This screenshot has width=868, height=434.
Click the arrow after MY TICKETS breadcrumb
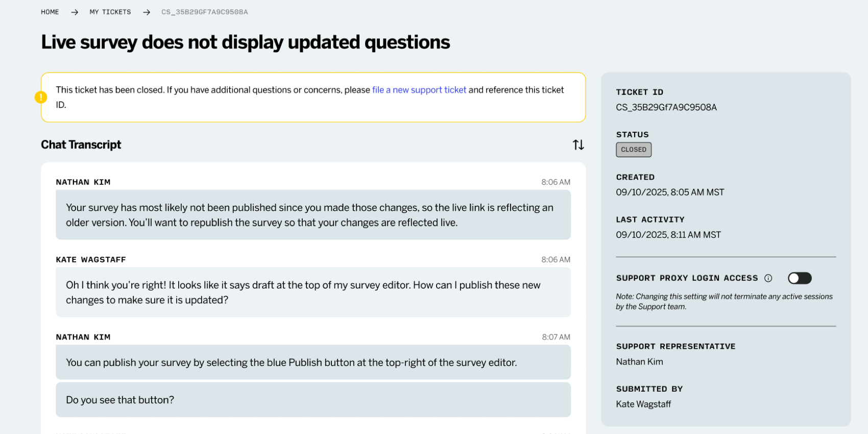point(147,12)
